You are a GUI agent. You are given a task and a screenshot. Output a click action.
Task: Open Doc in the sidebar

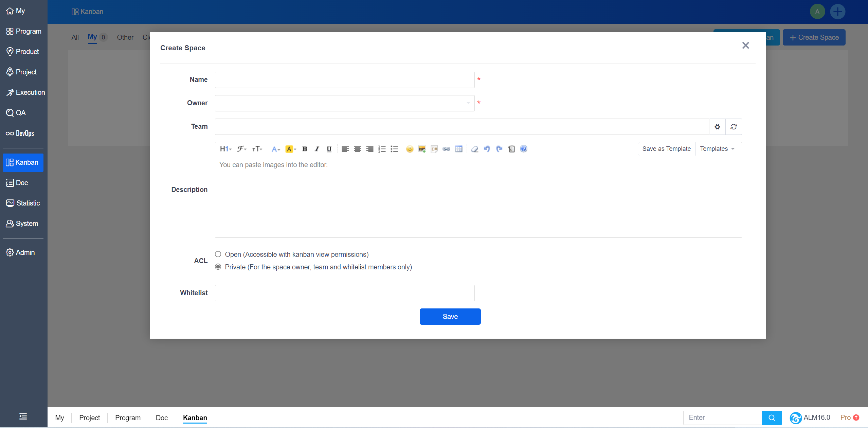click(22, 183)
